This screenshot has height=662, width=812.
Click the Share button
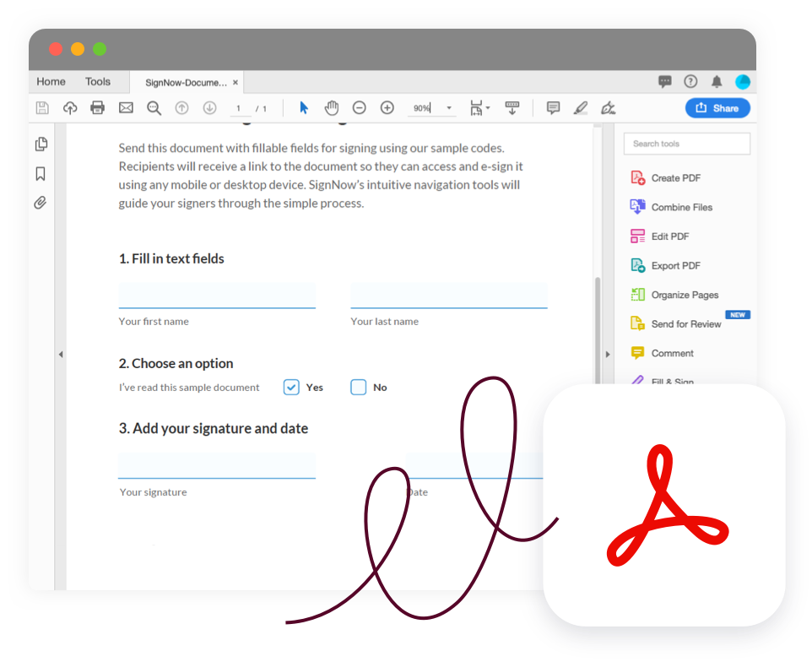[717, 108]
